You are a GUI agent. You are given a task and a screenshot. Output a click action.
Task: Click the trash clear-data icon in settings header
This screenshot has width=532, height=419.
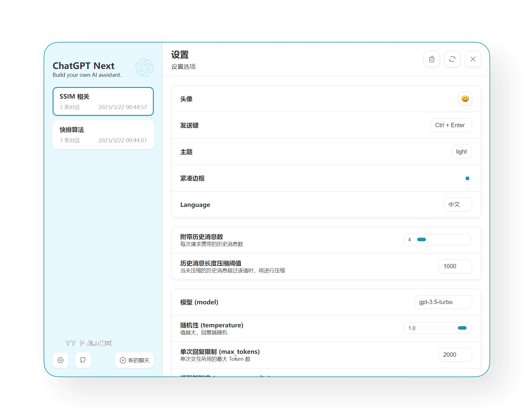click(432, 59)
